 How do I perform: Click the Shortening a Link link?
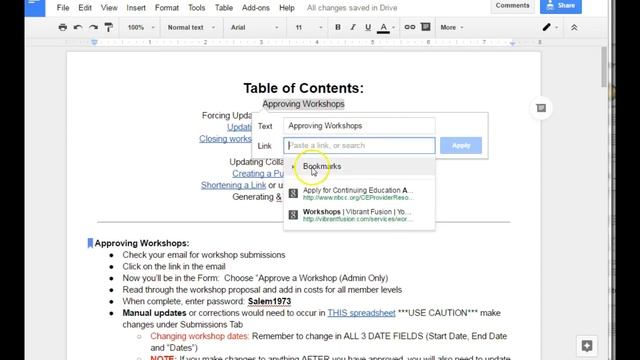click(x=233, y=185)
